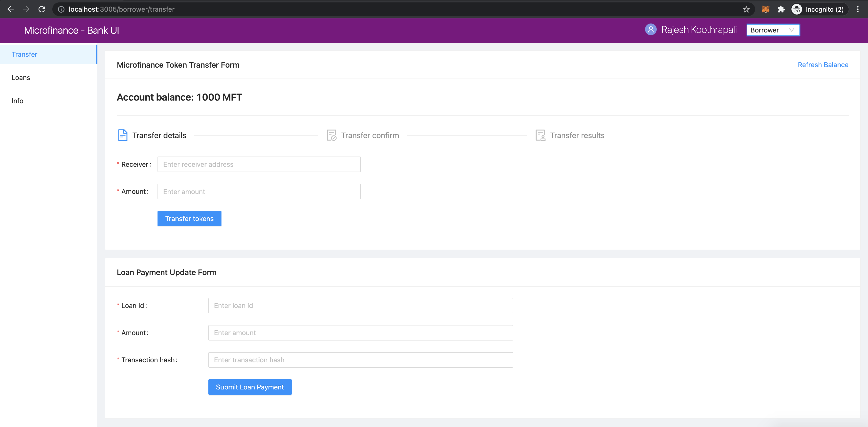Click the Incognito profile icon

797,9
